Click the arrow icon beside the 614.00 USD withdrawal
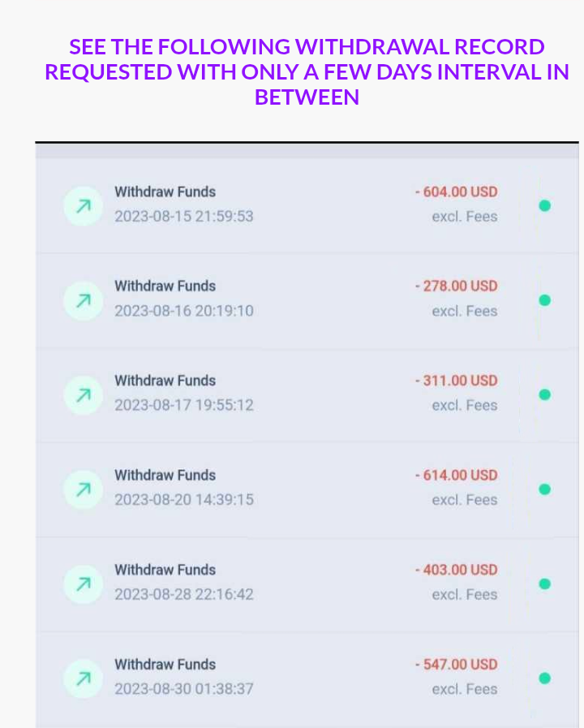This screenshot has height=728, width=584. (x=84, y=489)
